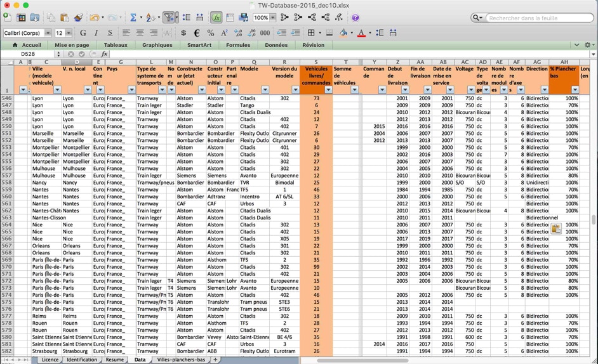
Task: Apply underline with the S button
Action: pos(110,33)
